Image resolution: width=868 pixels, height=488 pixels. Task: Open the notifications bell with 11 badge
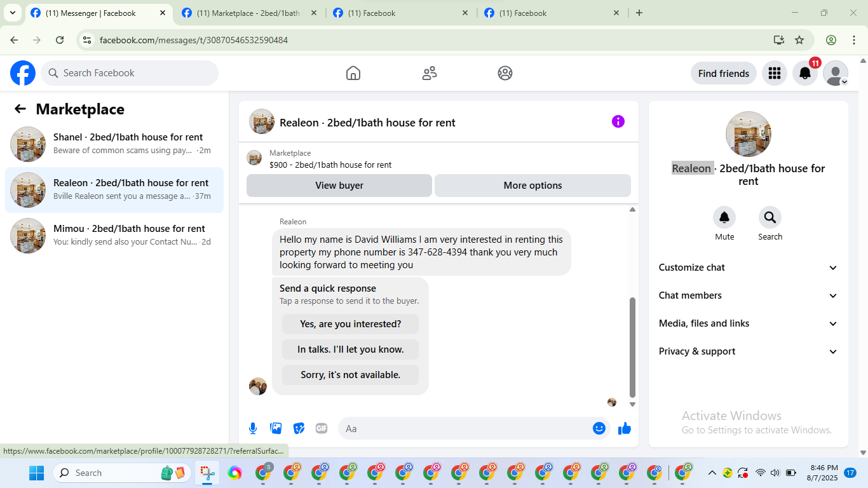click(x=805, y=73)
